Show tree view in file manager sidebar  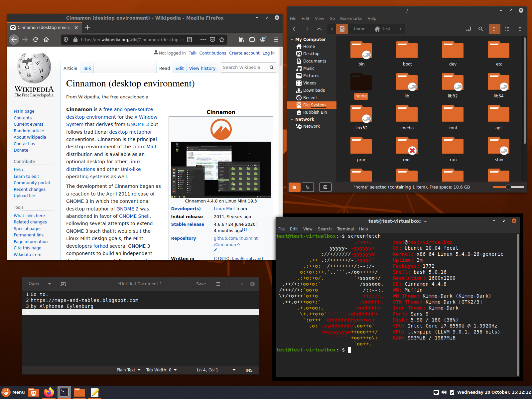click(x=308, y=187)
